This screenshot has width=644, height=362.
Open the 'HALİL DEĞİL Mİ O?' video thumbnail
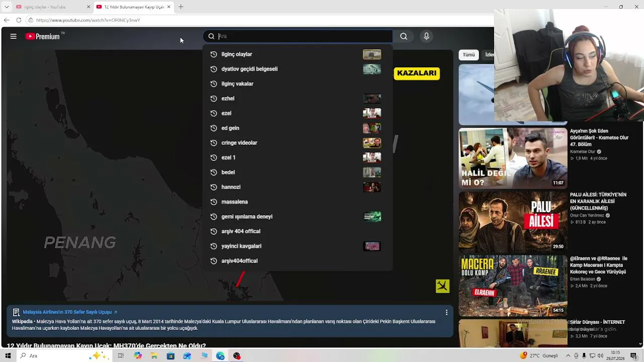coord(513,158)
